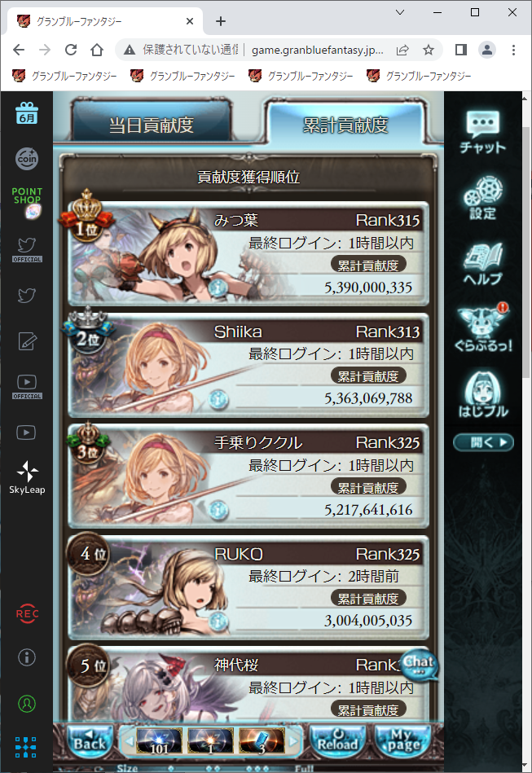
Task: Open the ヘルプ help book icon
Action: (x=482, y=264)
